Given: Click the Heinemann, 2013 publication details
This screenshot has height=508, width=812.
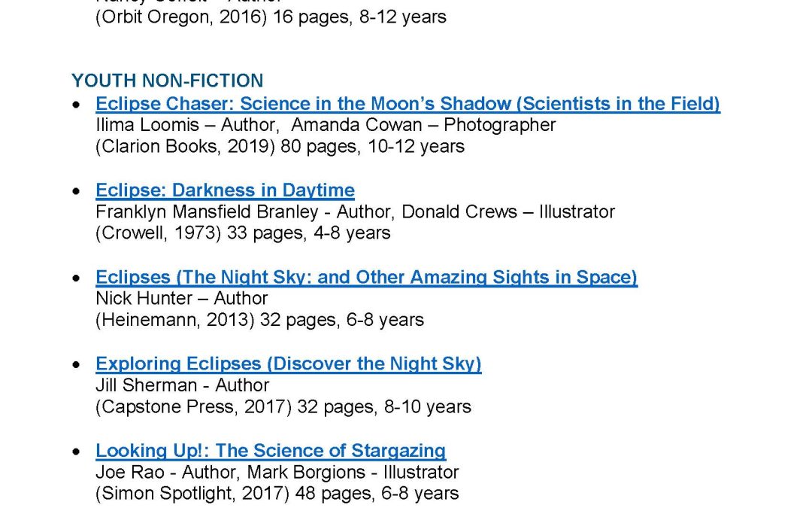Looking at the screenshot, I should tap(260, 320).
